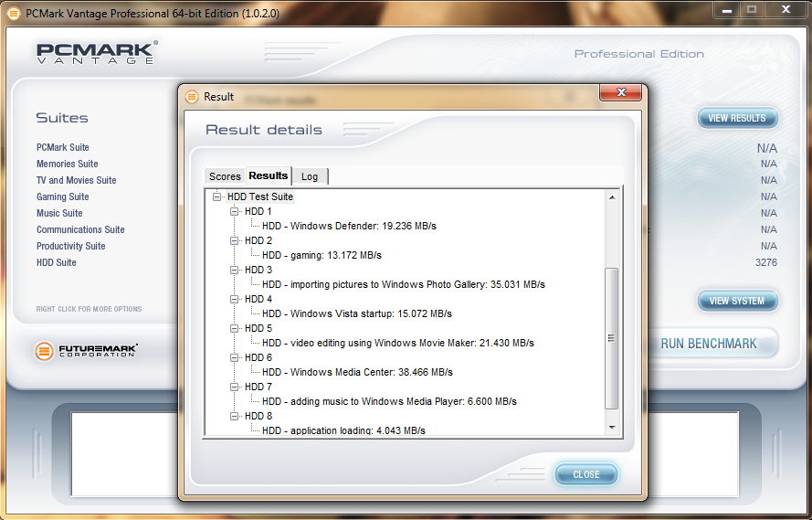Select Communications Suite
Screen dimensions: 812x520
(80, 229)
